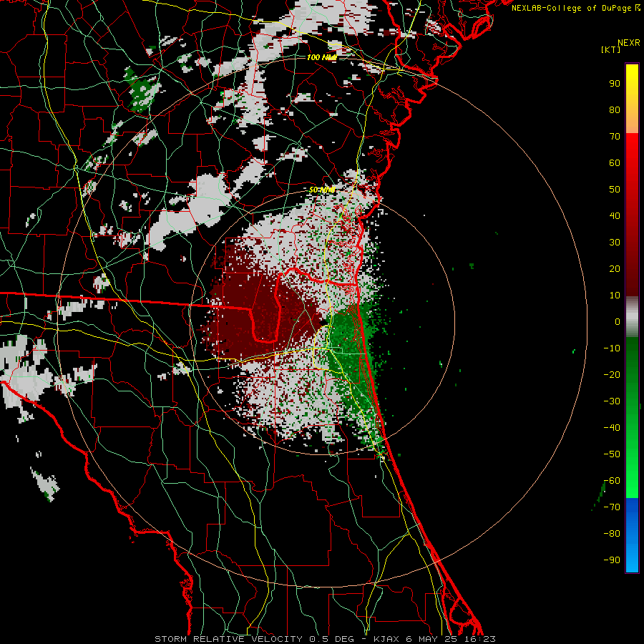Click the 30 value on velocity scale

click(615, 243)
